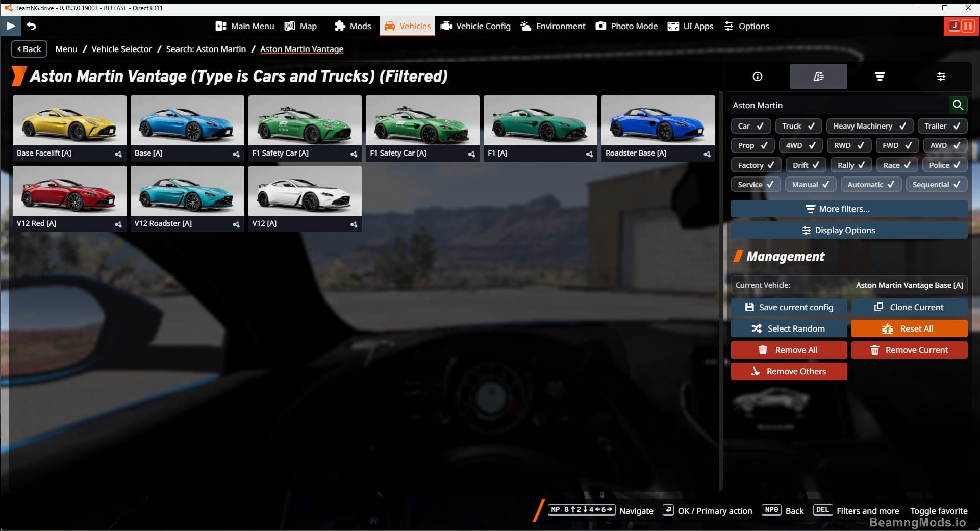
Task: Expand More filters
Action: pyautogui.click(x=848, y=209)
